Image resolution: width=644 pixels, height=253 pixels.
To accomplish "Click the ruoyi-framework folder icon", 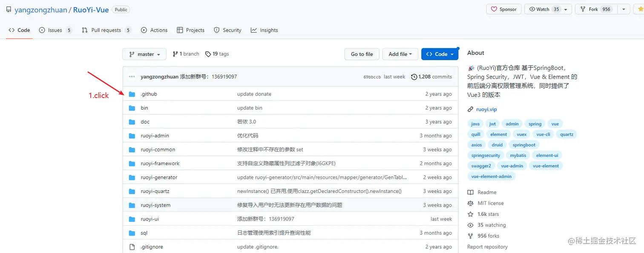I will [x=132, y=163].
